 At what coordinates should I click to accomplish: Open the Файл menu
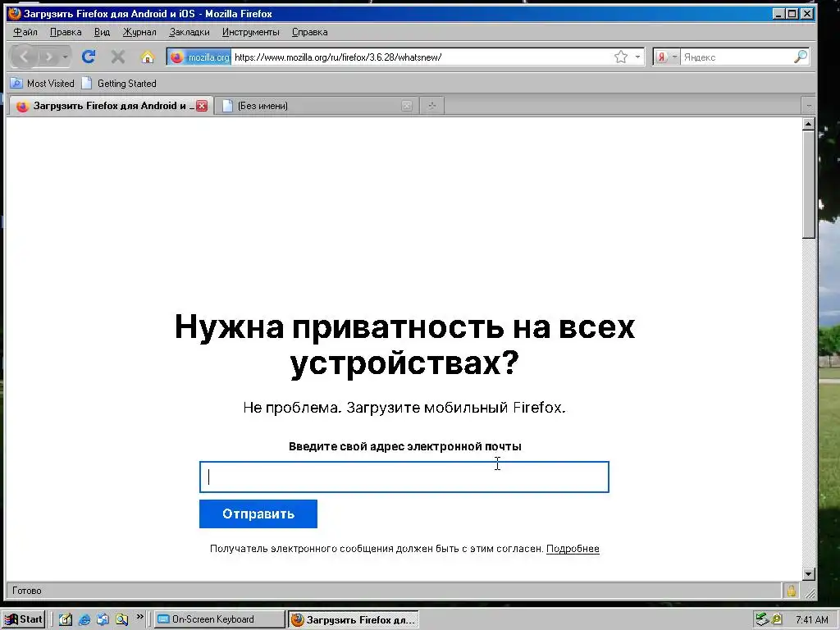click(x=25, y=32)
